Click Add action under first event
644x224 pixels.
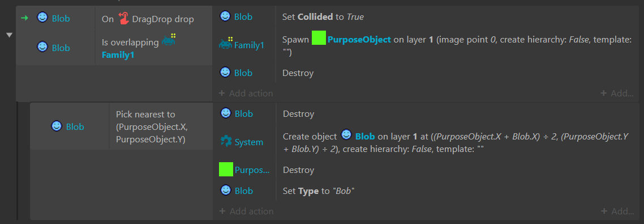click(246, 94)
